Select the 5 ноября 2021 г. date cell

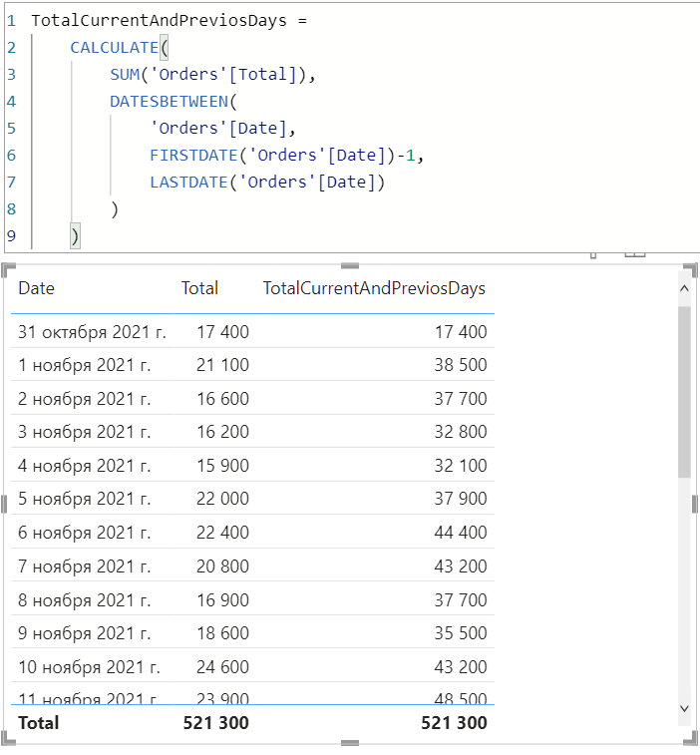tap(84, 499)
